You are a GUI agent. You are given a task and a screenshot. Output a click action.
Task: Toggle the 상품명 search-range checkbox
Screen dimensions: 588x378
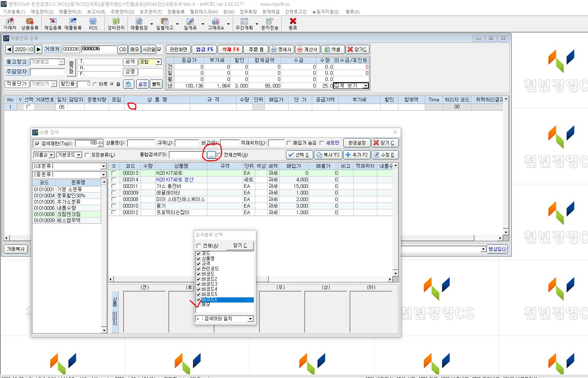(198, 258)
